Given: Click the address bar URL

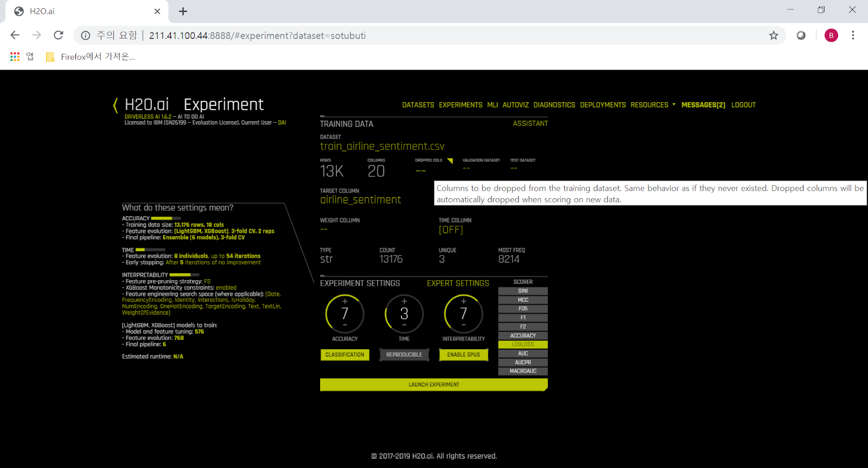Looking at the screenshot, I should click(x=257, y=35).
